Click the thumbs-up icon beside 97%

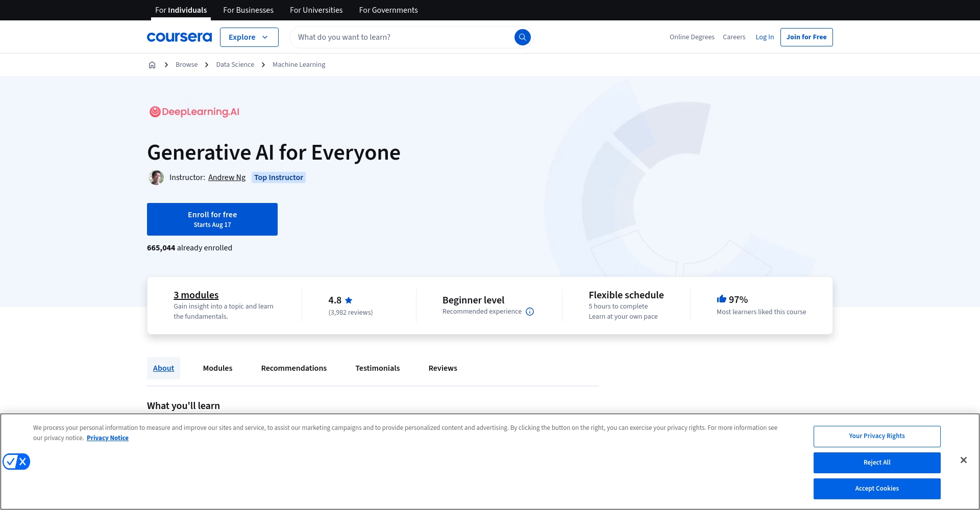[721, 299]
